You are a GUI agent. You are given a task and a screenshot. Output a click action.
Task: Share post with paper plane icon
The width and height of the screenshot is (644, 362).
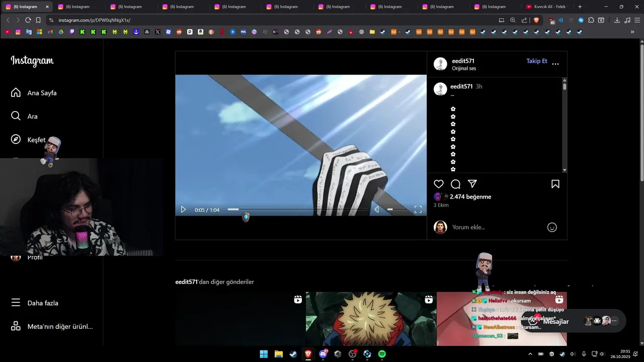(472, 184)
